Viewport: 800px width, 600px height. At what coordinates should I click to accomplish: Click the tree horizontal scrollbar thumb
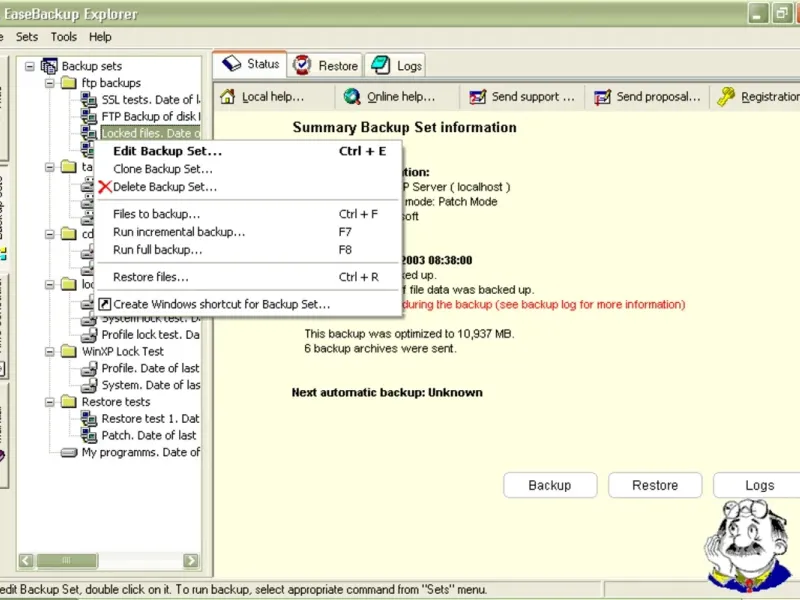click(x=66, y=560)
